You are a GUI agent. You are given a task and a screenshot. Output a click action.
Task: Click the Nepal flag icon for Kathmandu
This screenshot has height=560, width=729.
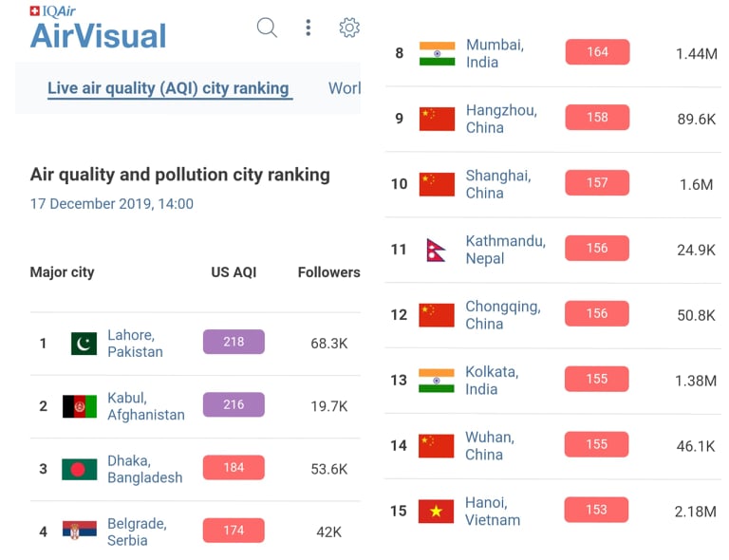436,250
